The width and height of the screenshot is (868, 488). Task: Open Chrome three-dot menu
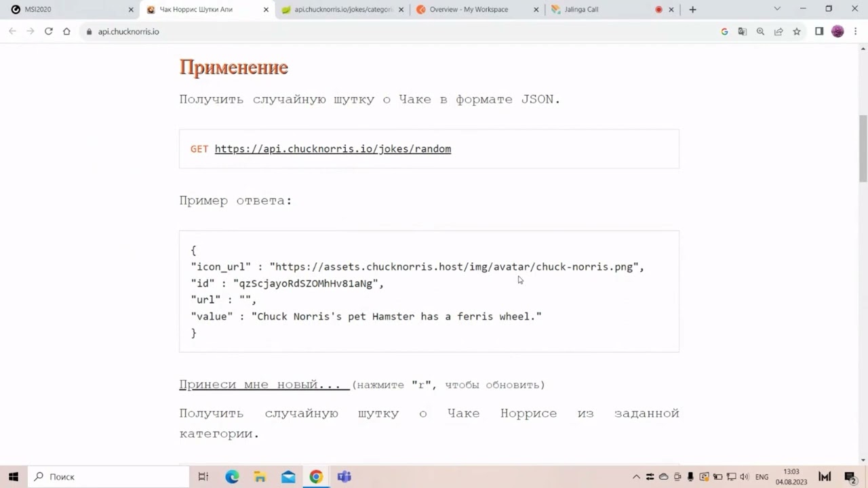[855, 31]
